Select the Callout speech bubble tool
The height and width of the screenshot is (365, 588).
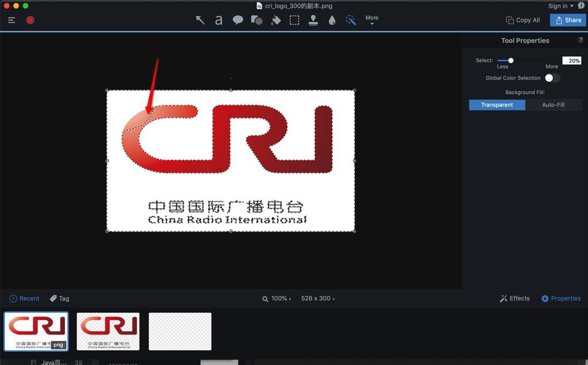coord(238,20)
